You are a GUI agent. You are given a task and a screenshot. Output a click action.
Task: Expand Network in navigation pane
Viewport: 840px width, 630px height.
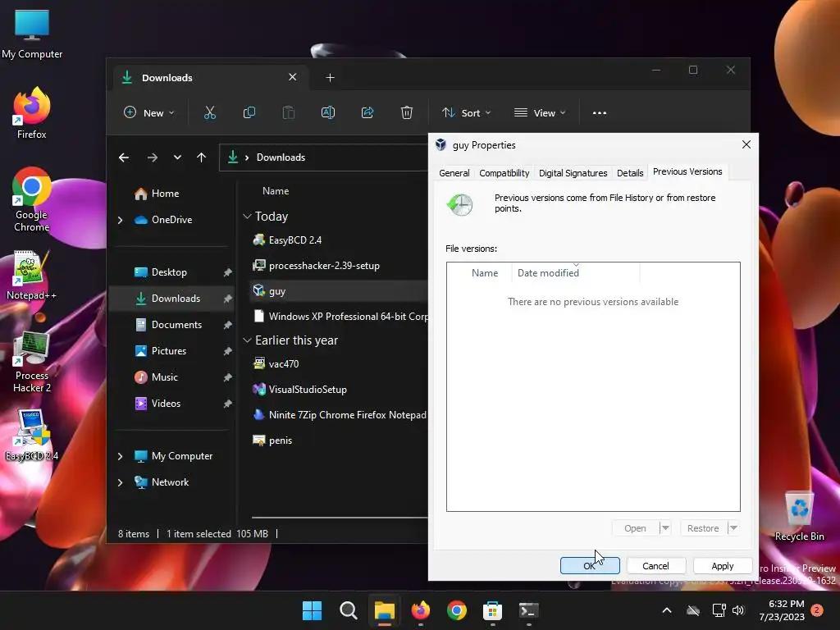(120, 482)
